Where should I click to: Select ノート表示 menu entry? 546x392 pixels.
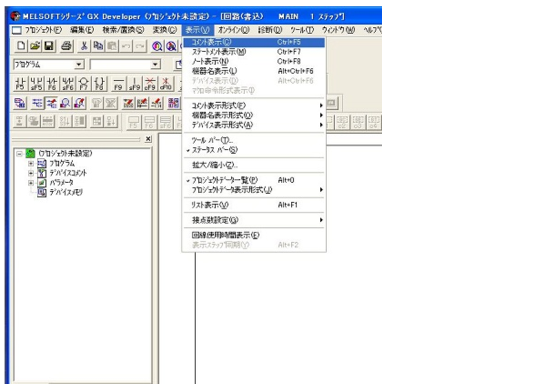pos(254,61)
